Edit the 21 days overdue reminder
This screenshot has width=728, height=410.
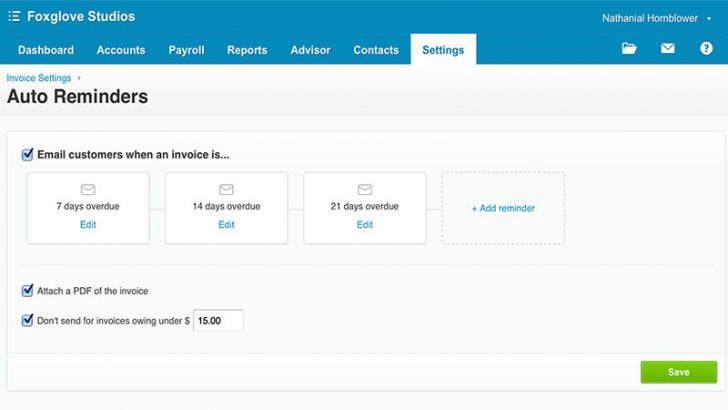364,225
